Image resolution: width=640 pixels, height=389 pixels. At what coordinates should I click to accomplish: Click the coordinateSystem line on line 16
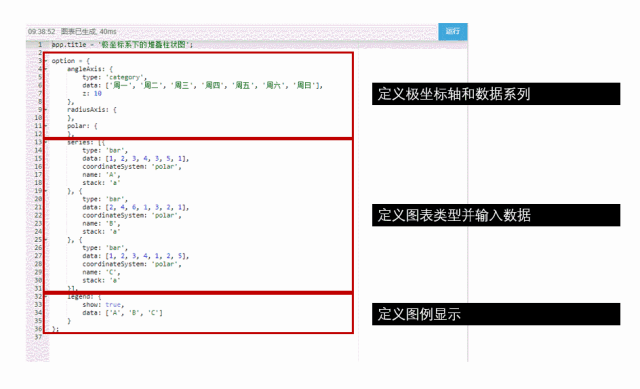[x=132, y=167]
